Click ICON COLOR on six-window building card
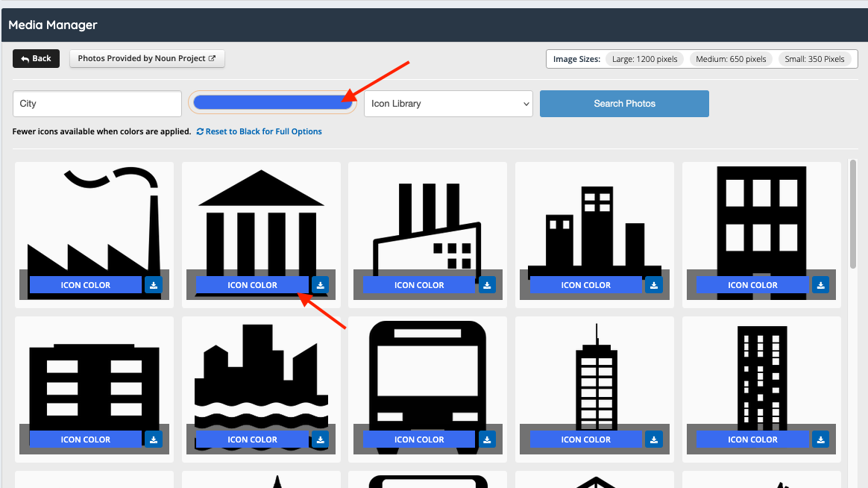 (753, 285)
